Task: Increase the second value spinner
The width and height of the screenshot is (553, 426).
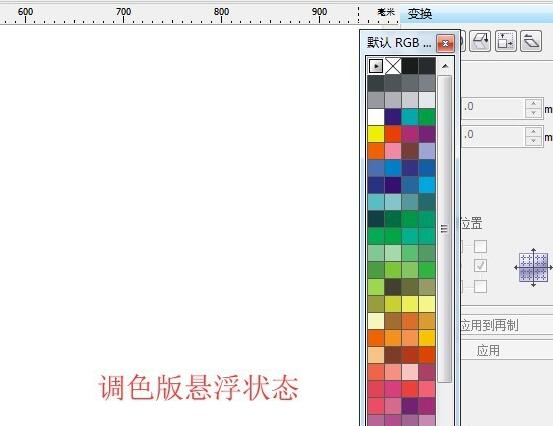Action: 533,132
